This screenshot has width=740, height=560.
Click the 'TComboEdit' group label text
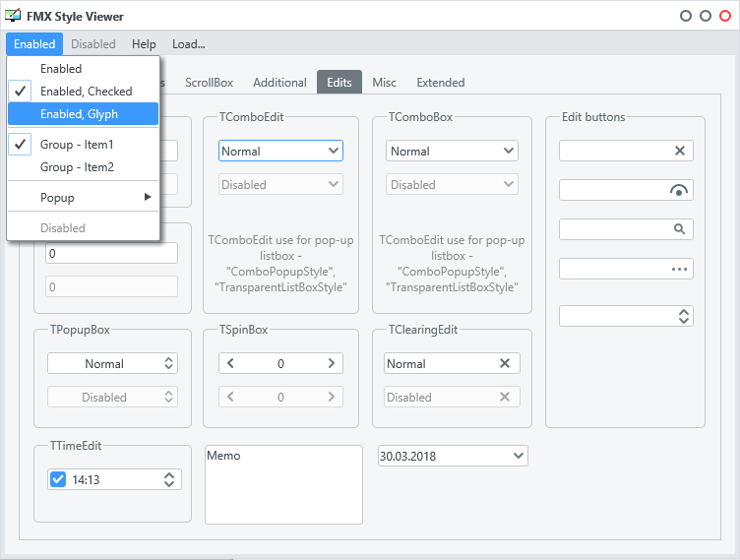[x=251, y=117]
